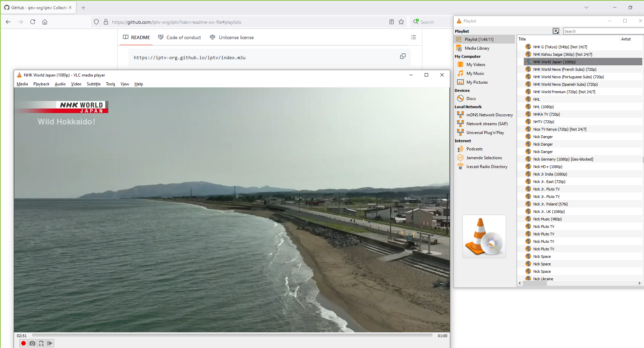
Task: Click the Firefox search box
Action: [431, 22]
